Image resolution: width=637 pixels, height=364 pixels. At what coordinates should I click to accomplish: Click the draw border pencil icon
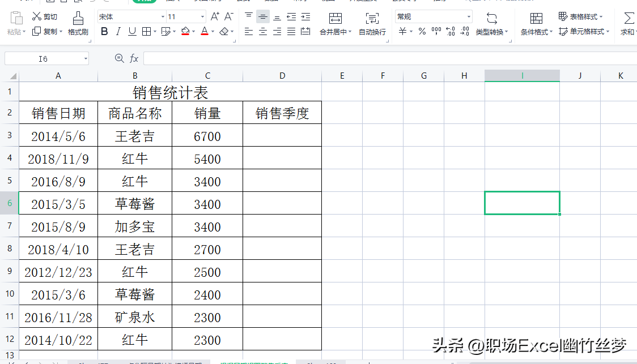click(165, 31)
